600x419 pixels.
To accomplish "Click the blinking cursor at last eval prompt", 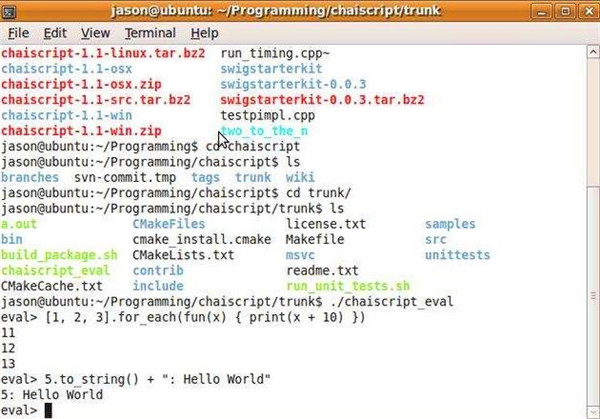I will pos(48,411).
